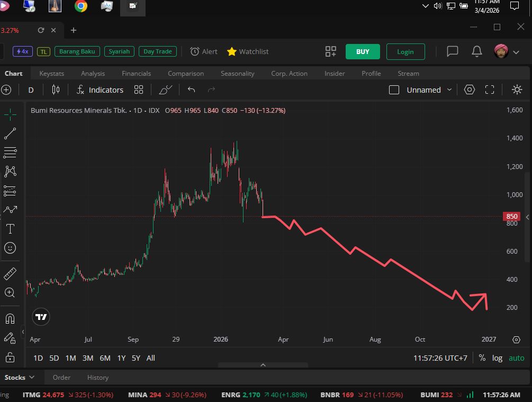Tick the layout checkbox beside Unnamed
The image size is (532, 402).
click(394, 90)
